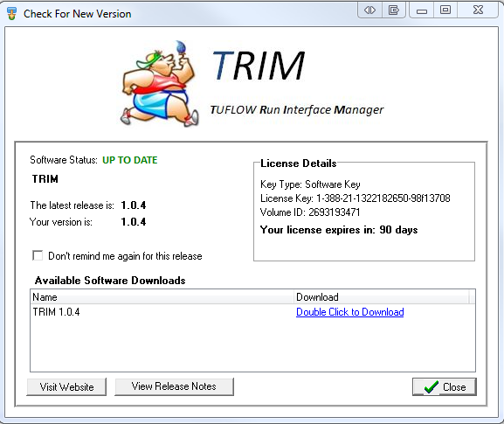Maximize the Check For New Version window
Screen dimensions: 504x424
point(445,10)
